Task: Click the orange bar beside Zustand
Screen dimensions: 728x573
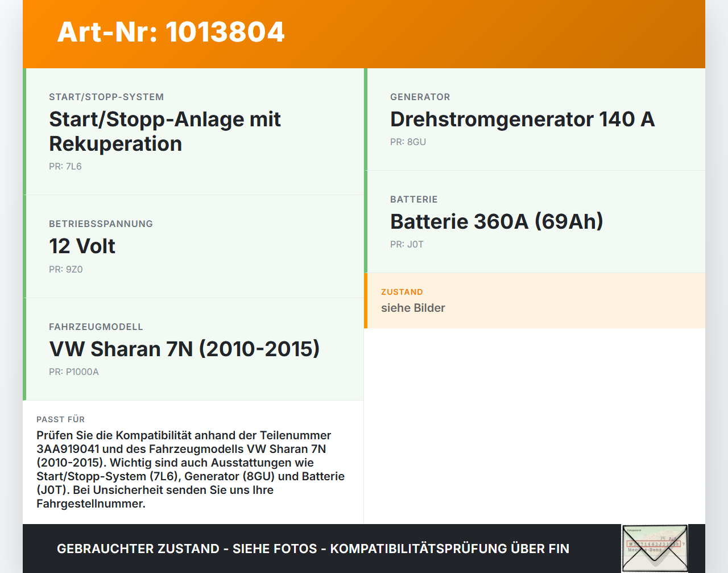Action: 365,300
